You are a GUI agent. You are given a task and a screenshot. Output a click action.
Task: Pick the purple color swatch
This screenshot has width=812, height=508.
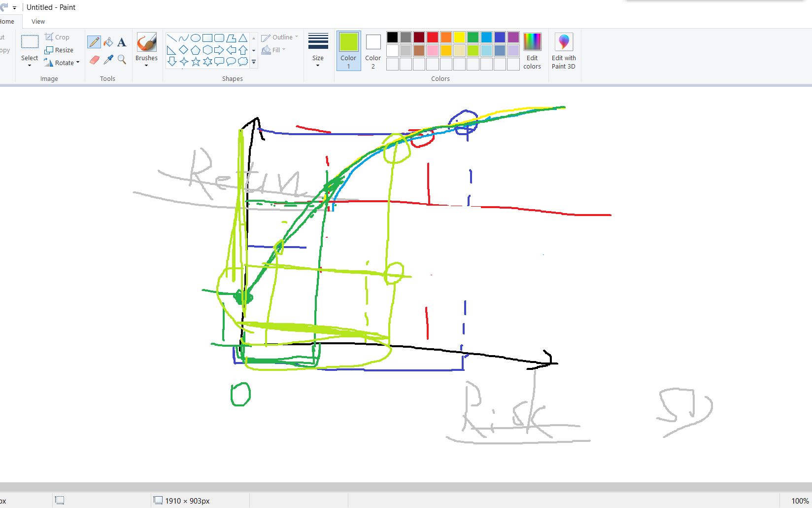(x=513, y=37)
